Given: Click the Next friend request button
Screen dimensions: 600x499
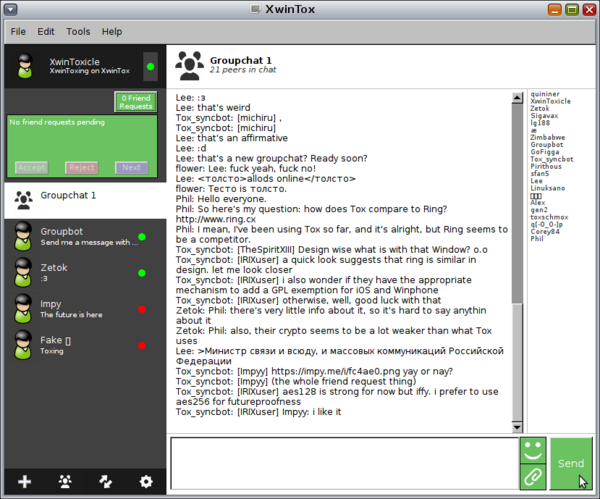Looking at the screenshot, I should (131, 167).
